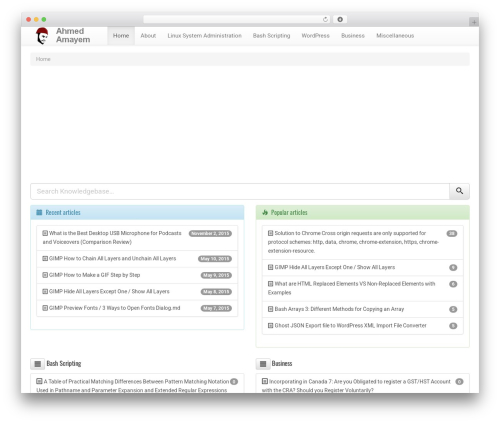Click article icon beside Incorporating in Canada 7
The width and height of the screenshot is (500, 423).
(265, 381)
